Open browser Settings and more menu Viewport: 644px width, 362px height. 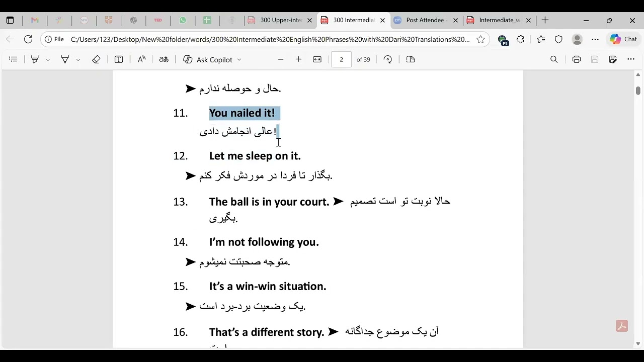[595, 39]
